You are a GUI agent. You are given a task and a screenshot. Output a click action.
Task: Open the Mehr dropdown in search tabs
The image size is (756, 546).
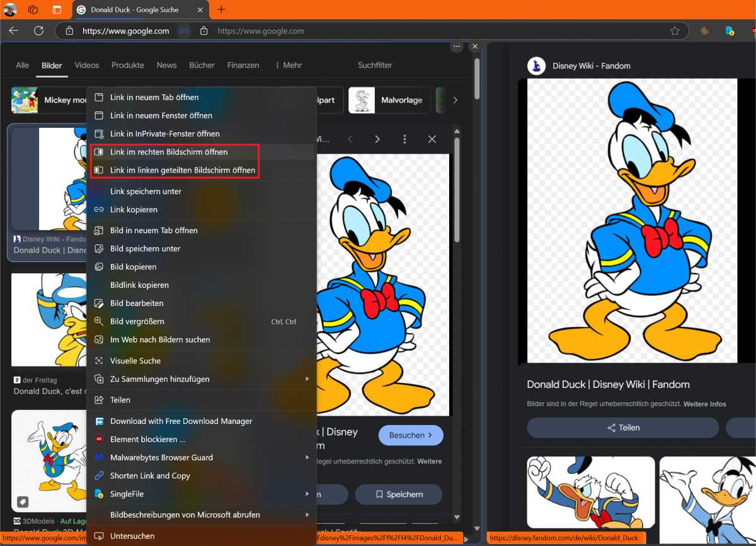(x=288, y=65)
